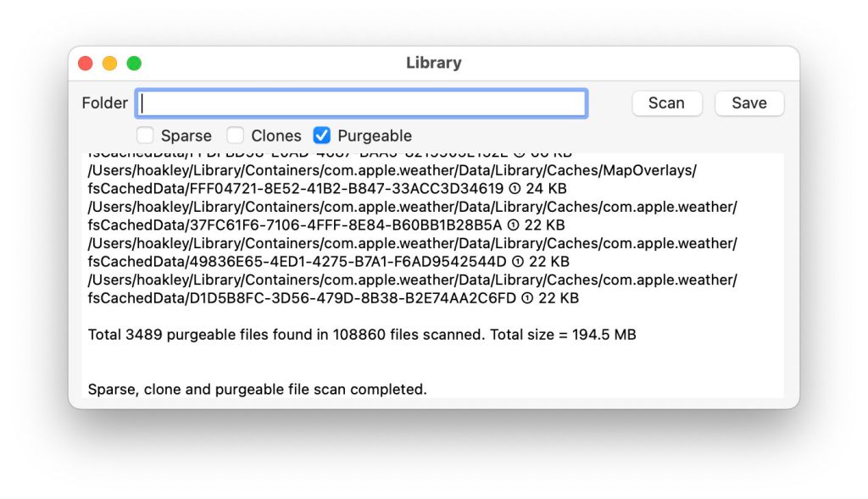This screenshot has width=868, height=499.
Task: Uncheck the Purgeable checkbox
Action: 322,136
